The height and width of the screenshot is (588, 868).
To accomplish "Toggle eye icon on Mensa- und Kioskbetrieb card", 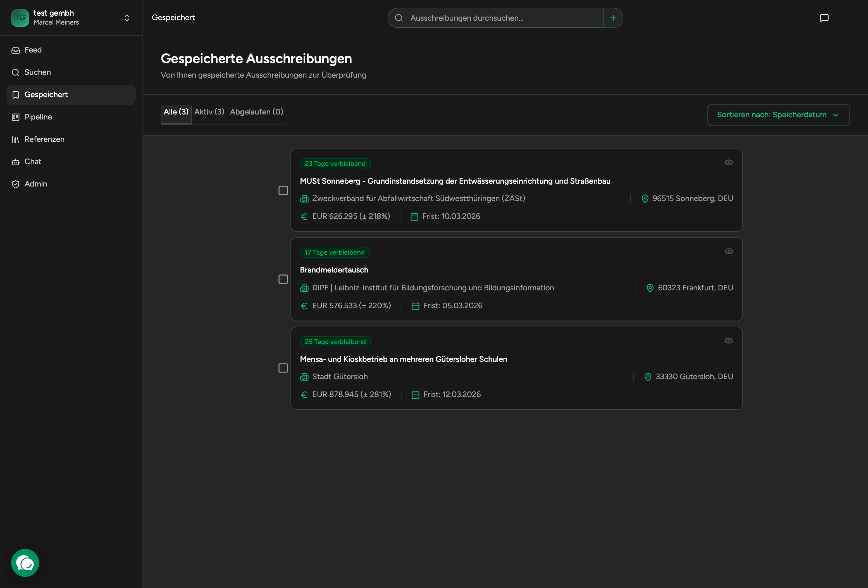I will (x=728, y=340).
